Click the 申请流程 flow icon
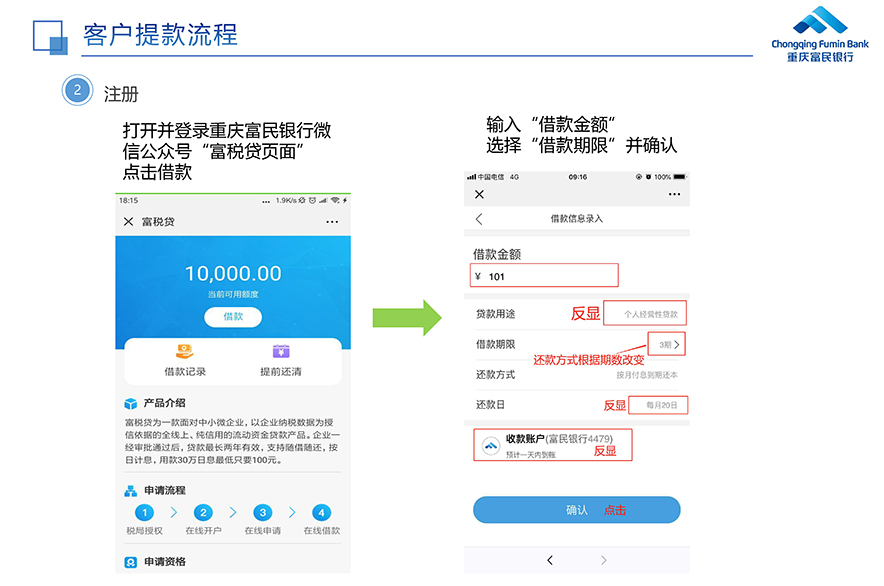This screenshot has width=884, height=586. (x=131, y=491)
